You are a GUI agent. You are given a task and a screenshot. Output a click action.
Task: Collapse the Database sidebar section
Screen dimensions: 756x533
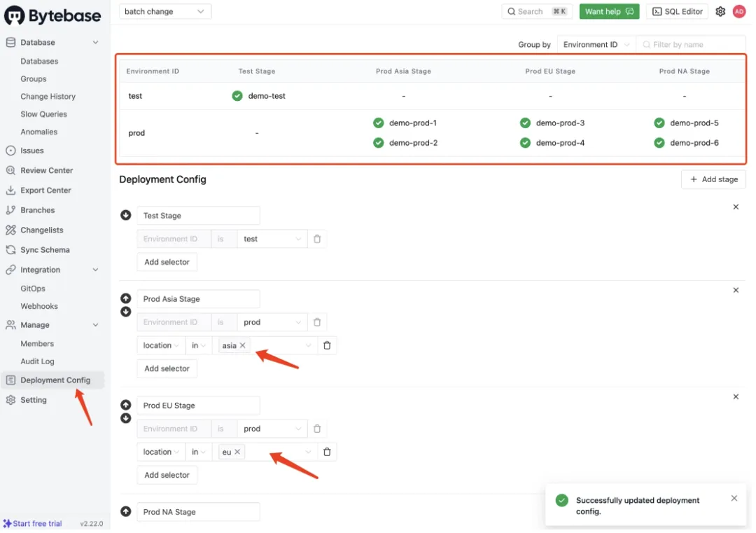tap(95, 43)
